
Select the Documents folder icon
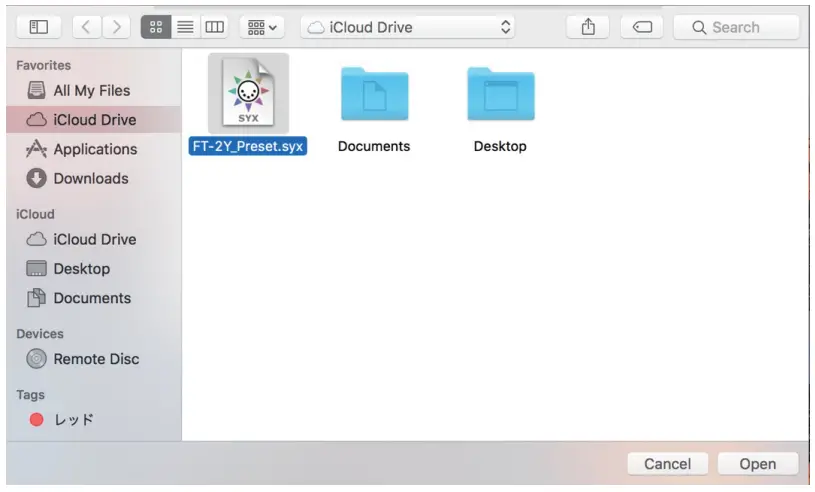click(375, 94)
